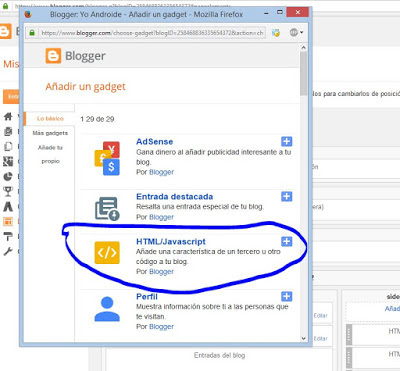
Task: Click the Añadir gadget link in background sidebar section
Action: point(392,309)
